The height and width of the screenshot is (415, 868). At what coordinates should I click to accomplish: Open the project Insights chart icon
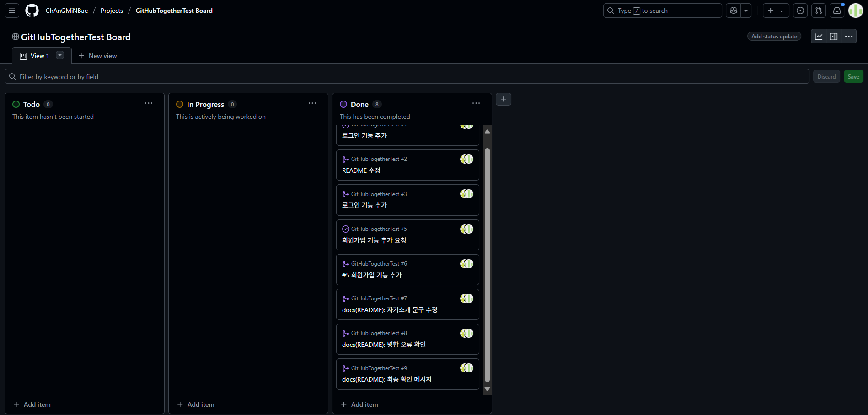[819, 37]
